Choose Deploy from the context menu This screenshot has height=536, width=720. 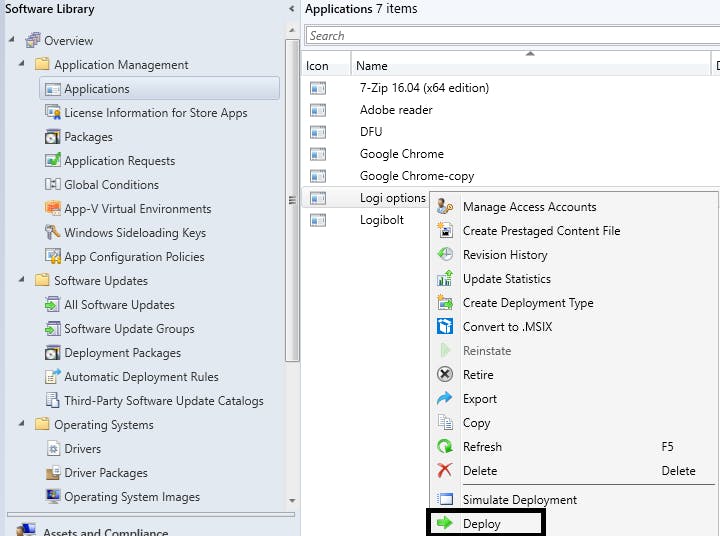pos(482,523)
